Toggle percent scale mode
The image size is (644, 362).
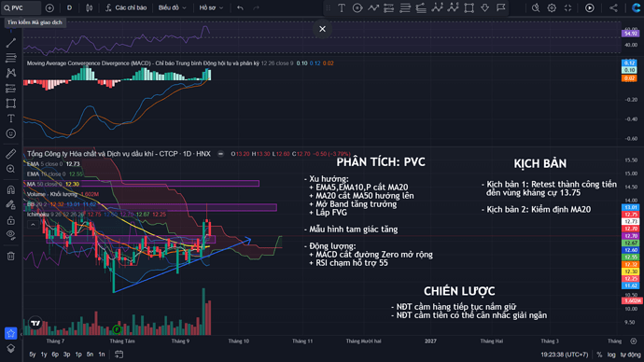599,355
